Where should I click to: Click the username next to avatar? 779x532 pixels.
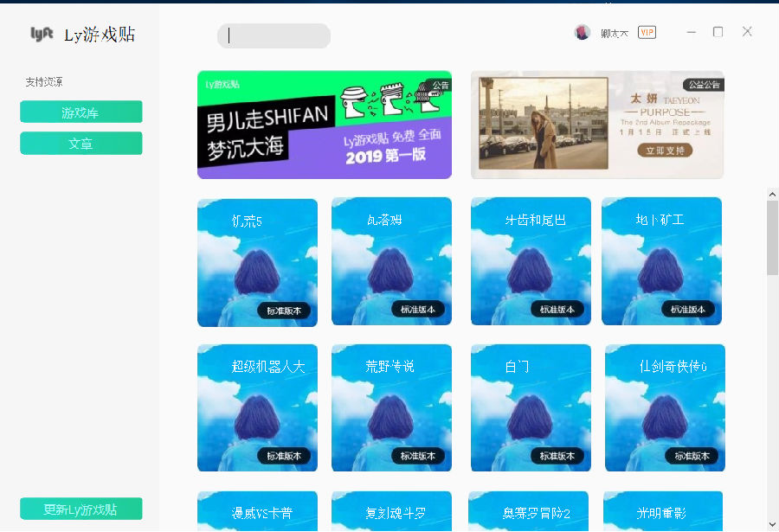615,33
